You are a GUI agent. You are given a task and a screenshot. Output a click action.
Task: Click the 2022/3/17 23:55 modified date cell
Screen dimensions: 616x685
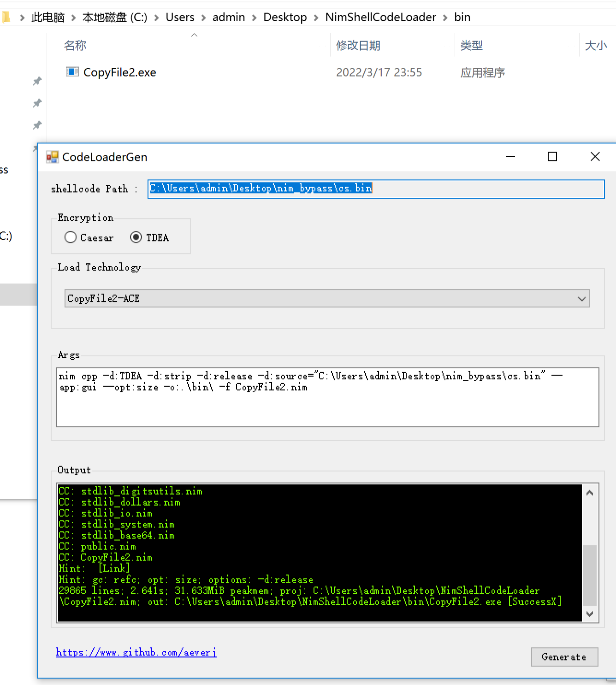pos(379,72)
